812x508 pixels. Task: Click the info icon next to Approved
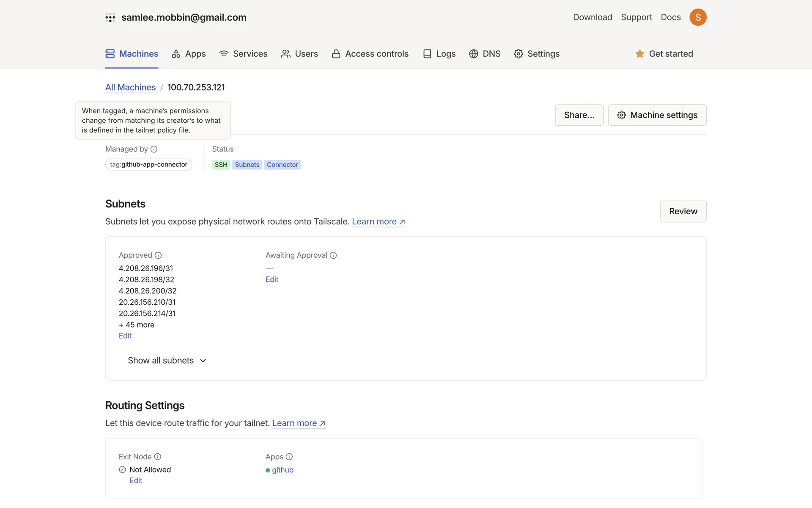(x=158, y=255)
